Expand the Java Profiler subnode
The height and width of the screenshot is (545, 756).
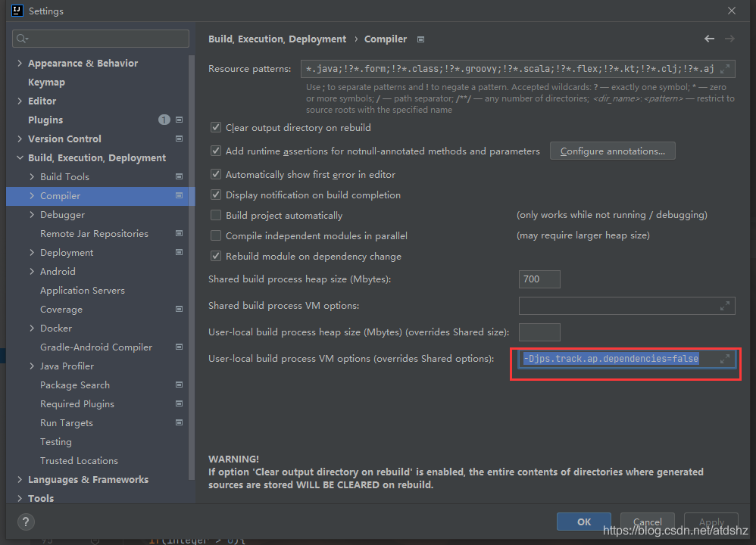click(x=32, y=366)
